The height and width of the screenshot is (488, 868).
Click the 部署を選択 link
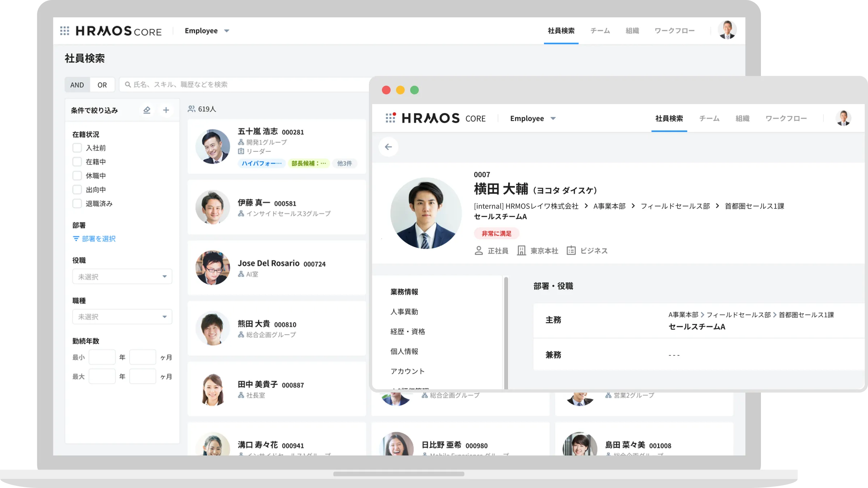coord(98,239)
